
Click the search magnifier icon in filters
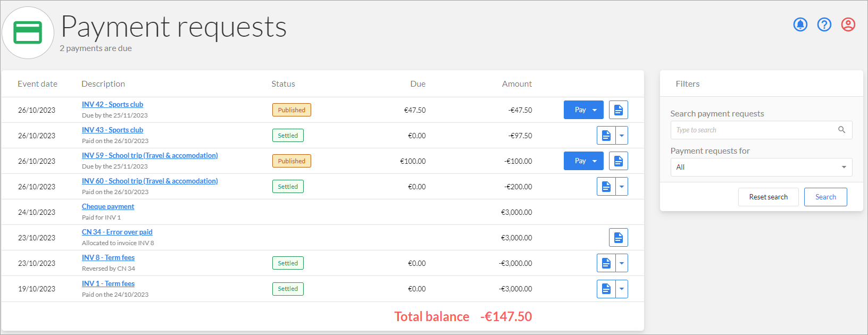click(841, 130)
